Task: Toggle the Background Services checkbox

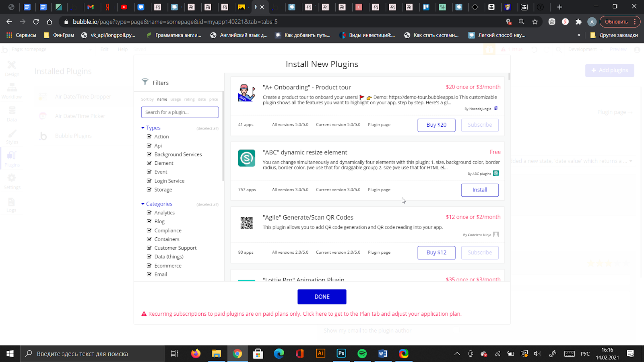Action: 149,154
